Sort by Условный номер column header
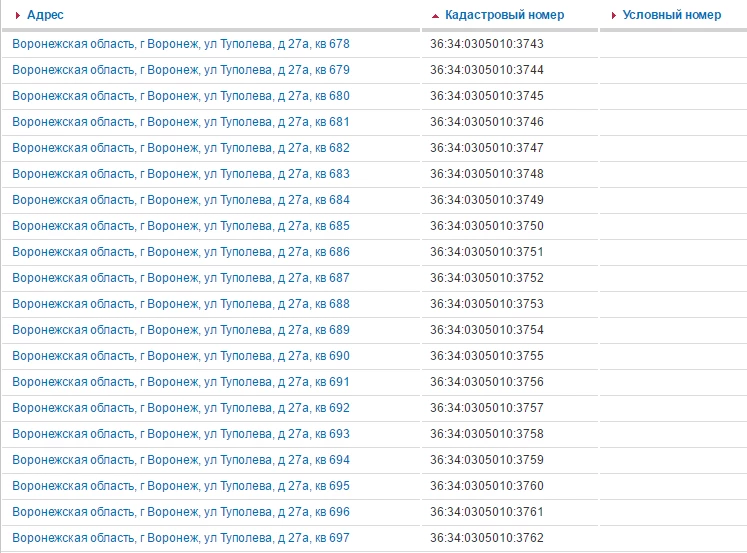The image size is (747, 553). pos(672,15)
